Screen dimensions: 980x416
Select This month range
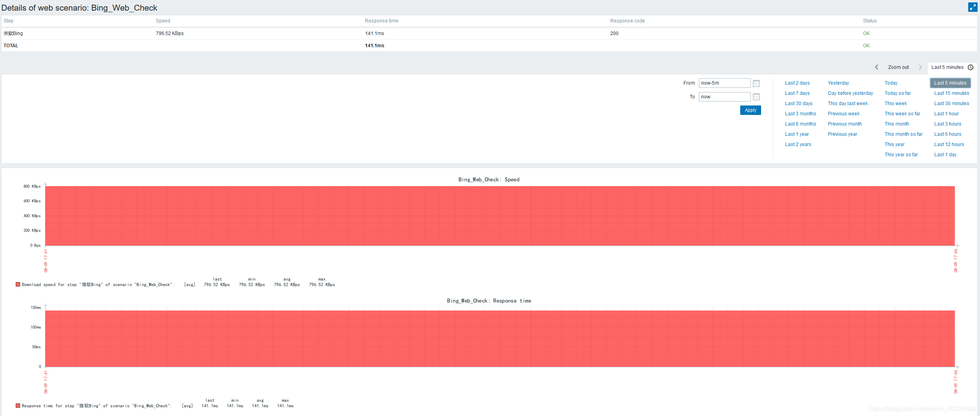pos(897,124)
